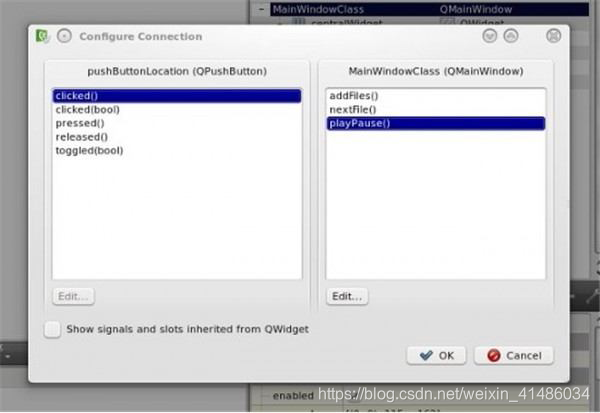Click the Qt Designer icon in title bar
Image resolution: width=600 pixels, height=413 pixels.
point(42,36)
